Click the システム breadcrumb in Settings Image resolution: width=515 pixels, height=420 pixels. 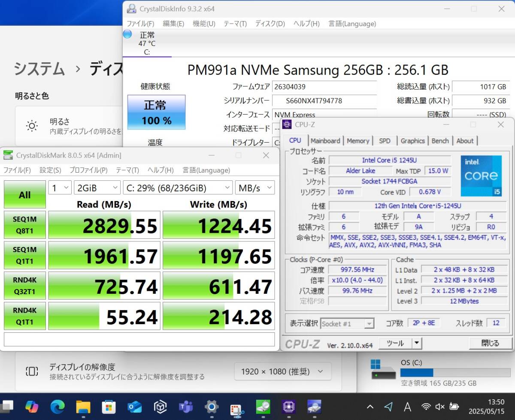(x=39, y=68)
